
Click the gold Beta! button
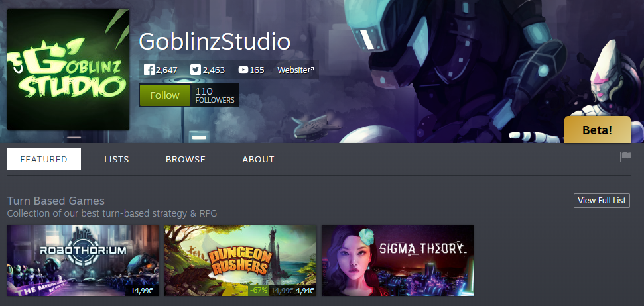pos(597,130)
